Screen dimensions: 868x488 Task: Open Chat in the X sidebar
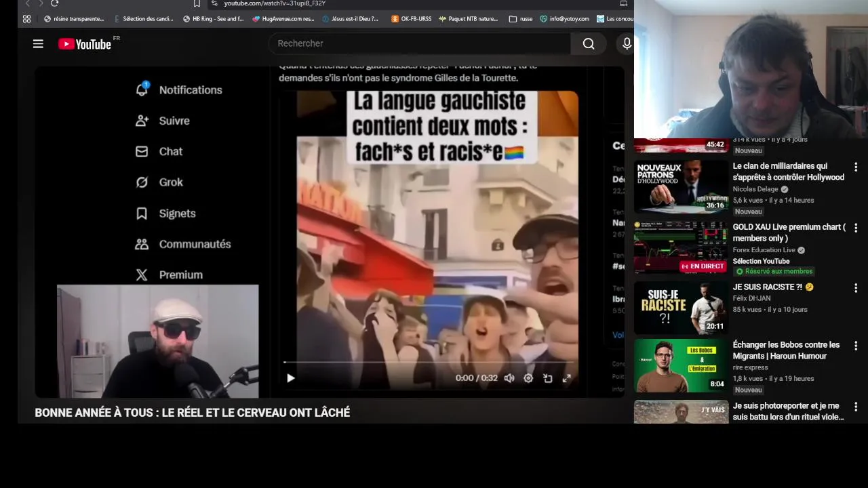click(x=159, y=151)
